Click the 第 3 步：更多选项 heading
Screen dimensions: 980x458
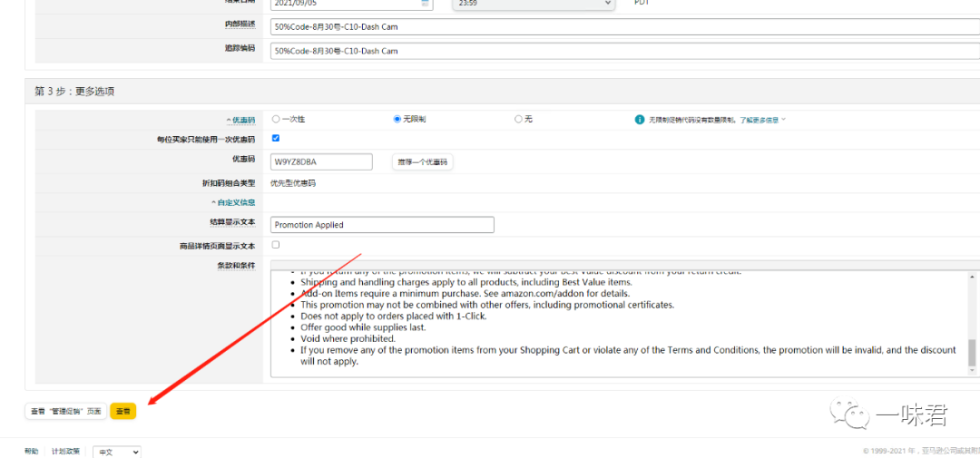74,92
